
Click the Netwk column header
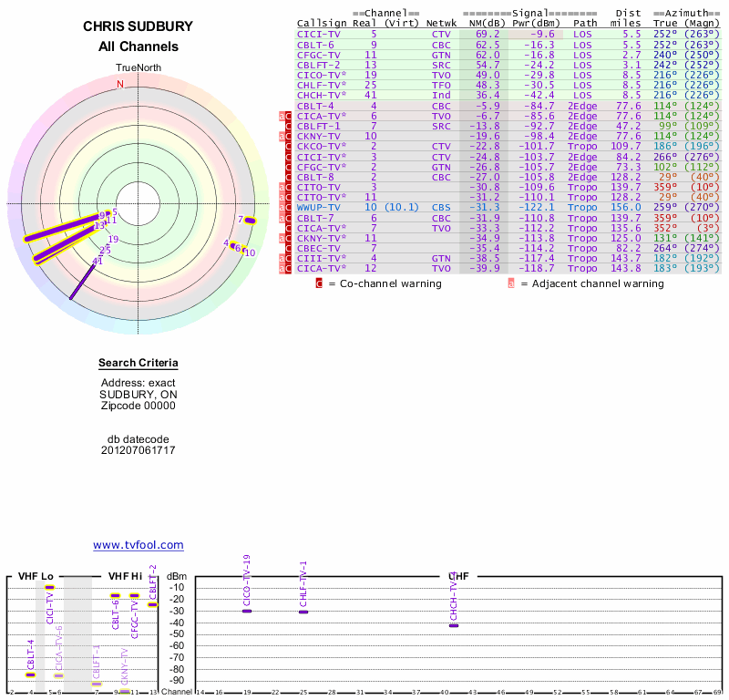tap(441, 23)
